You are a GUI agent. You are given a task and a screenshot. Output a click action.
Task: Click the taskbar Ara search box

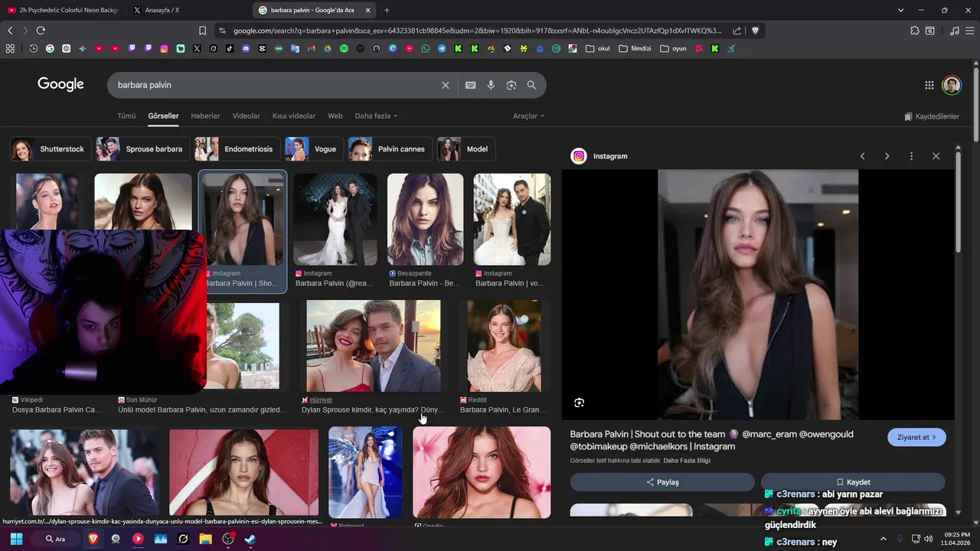(x=56, y=539)
